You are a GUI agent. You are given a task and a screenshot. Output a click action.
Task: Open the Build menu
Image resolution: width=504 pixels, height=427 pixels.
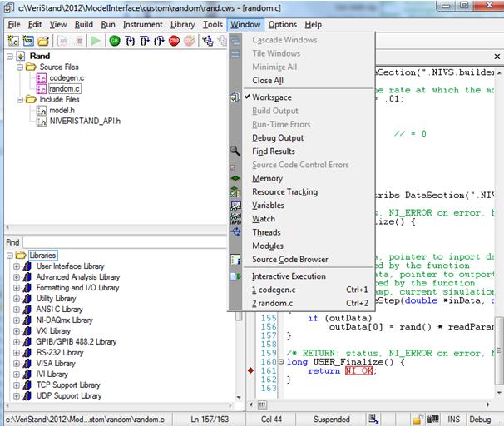click(83, 25)
